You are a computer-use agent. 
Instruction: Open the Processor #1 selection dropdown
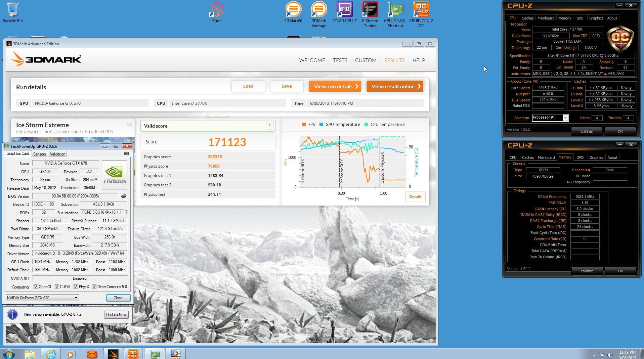coord(550,118)
